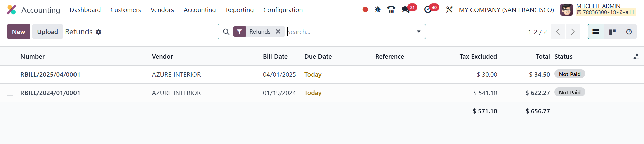
Task: Open the Refunds gear settings icon
Action: pyautogui.click(x=98, y=32)
